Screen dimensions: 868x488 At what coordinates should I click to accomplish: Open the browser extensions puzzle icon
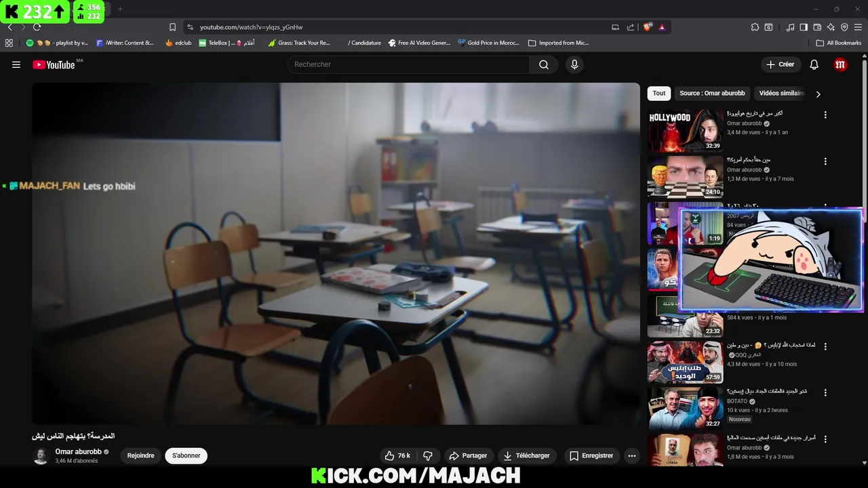[x=755, y=27]
